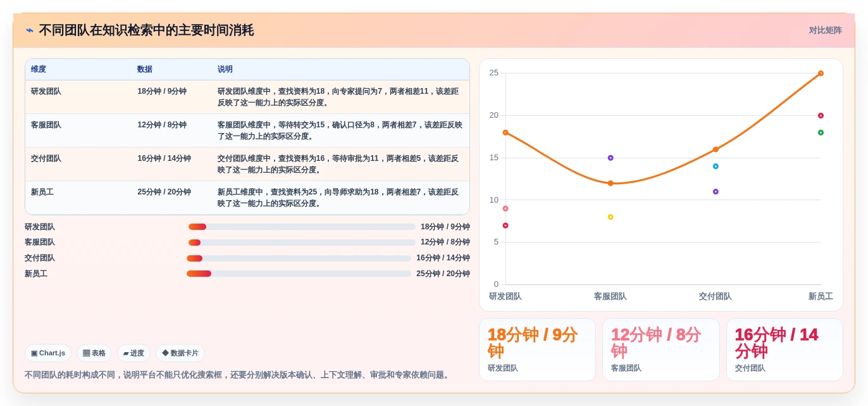
Task: Click the blue lightning icon beside the title
Action: [x=30, y=30]
